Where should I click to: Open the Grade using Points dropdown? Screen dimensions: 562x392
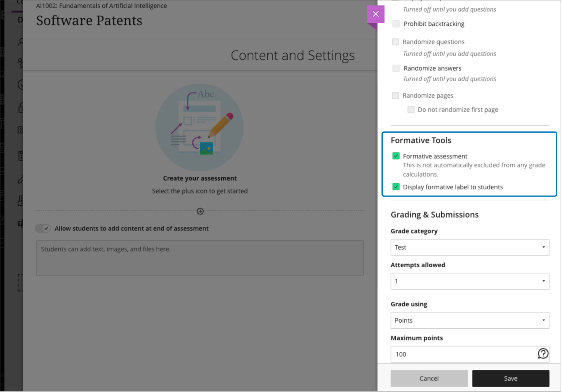click(x=470, y=320)
